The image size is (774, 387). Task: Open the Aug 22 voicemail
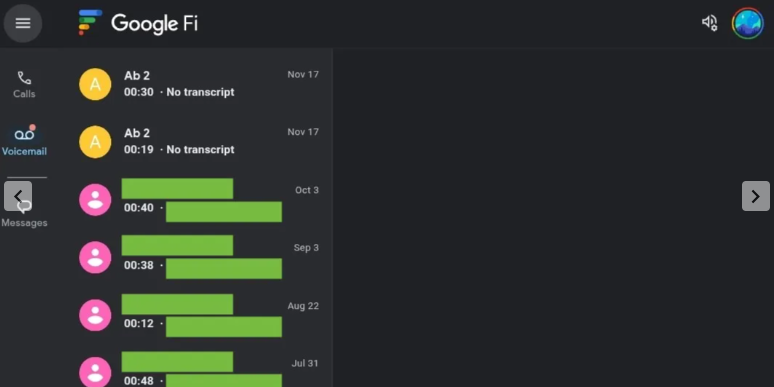[x=199, y=315]
